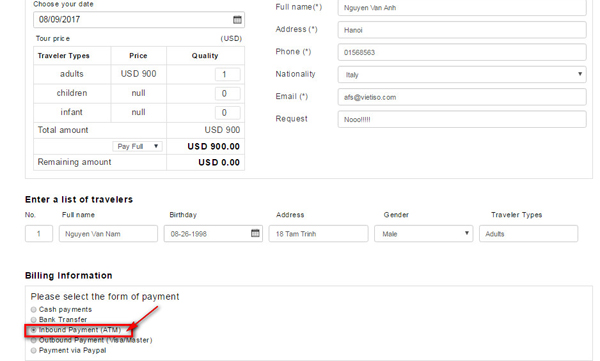Screen dimensions: 600x361
Task: Expand the Gender dropdown showing Male
Action: [x=424, y=234]
